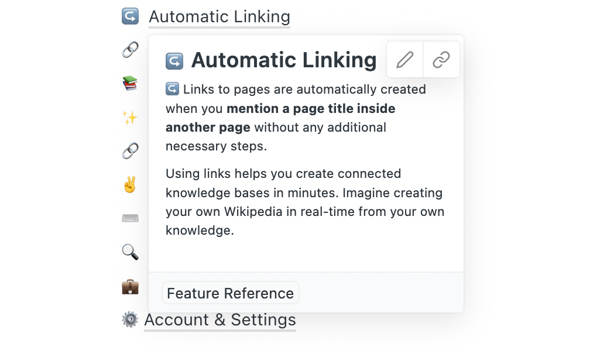This screenshot has width=590, height=364.
Task: Click the books emoji in the page list
Action: point(130,84)
